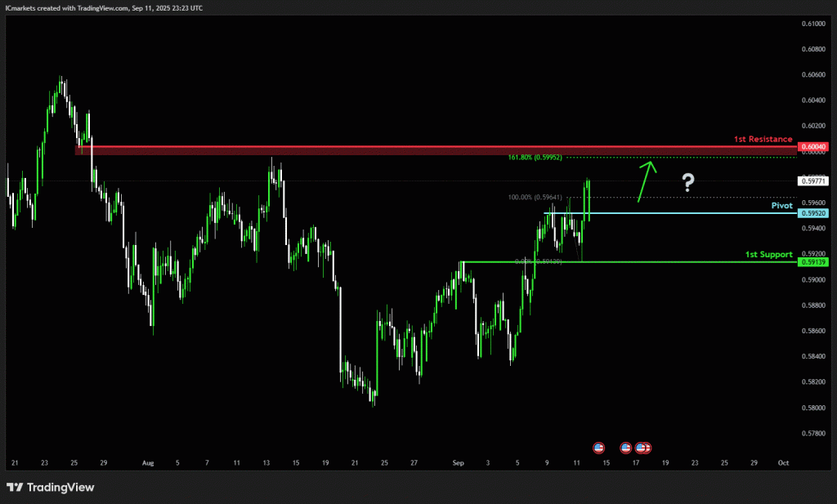Click the 0.58200 price axis label
The image size is (837, 504).
[813, 381]
